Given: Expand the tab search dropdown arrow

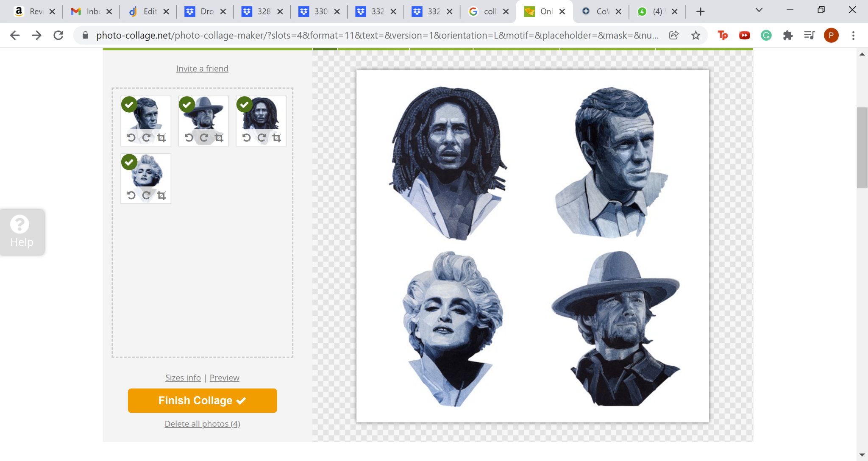Looking at the screenshot, I should tap(759, 10).
